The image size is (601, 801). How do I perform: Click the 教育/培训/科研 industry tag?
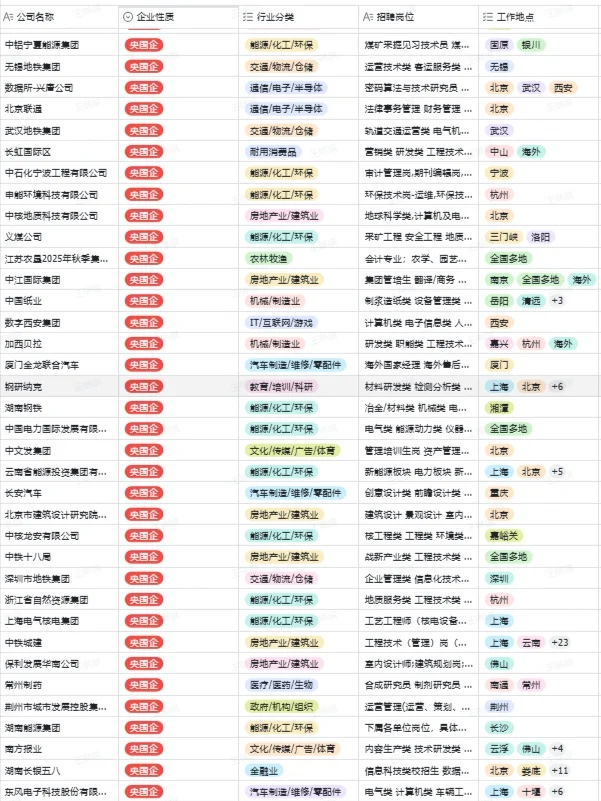point(282,387)
